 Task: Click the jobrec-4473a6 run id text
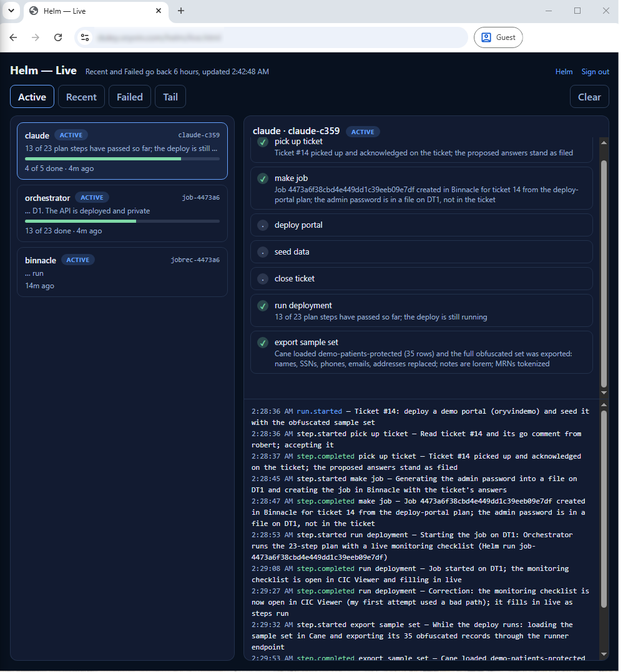tap(195, 260)
